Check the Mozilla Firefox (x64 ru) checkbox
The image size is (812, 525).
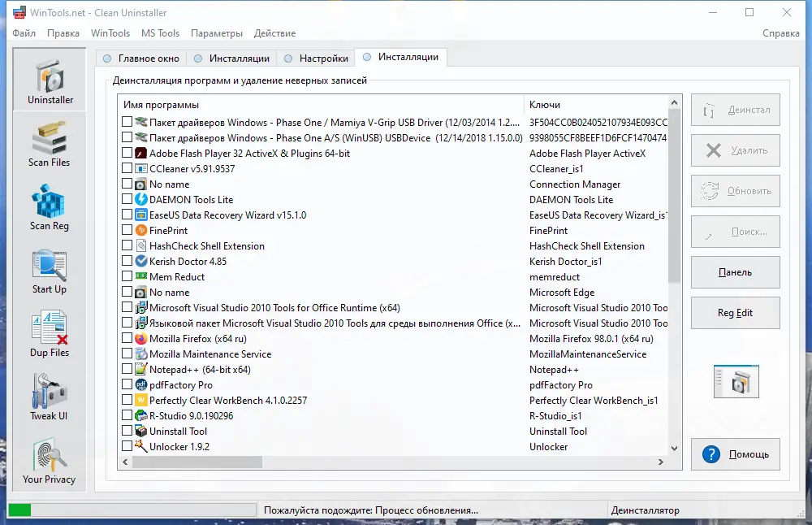[127, 338]
